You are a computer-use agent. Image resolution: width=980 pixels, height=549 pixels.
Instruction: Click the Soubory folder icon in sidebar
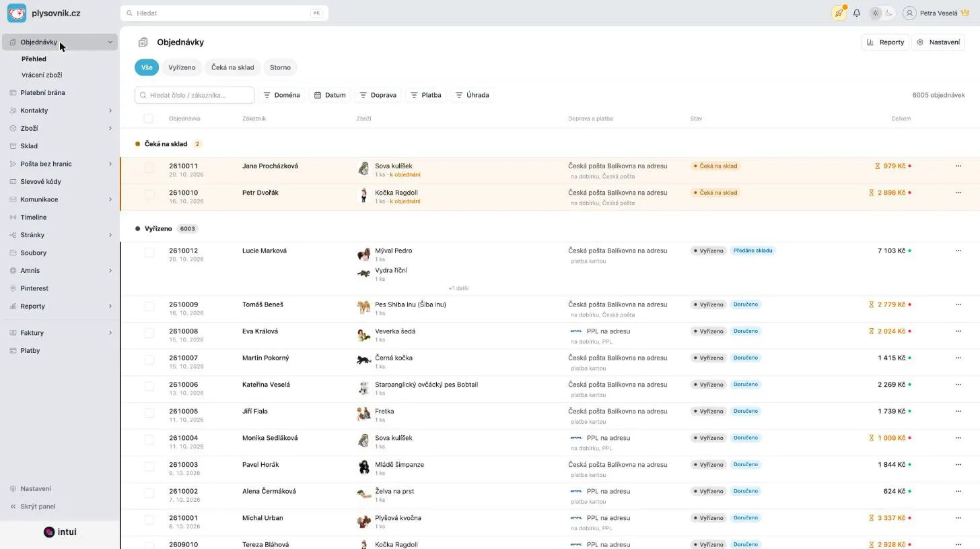[x=13, y=253]
